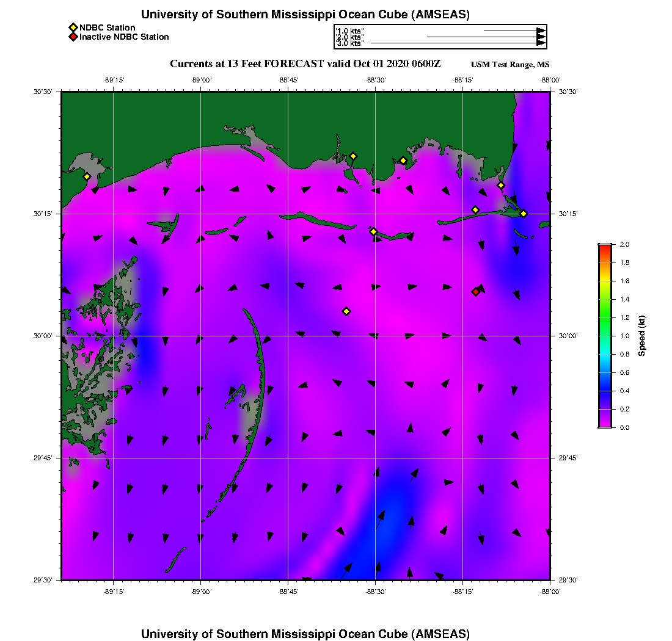Select yellow station directly north of red marker
Image resolution: width=672 pixels, height=641 pixels.
pos(475,210)
